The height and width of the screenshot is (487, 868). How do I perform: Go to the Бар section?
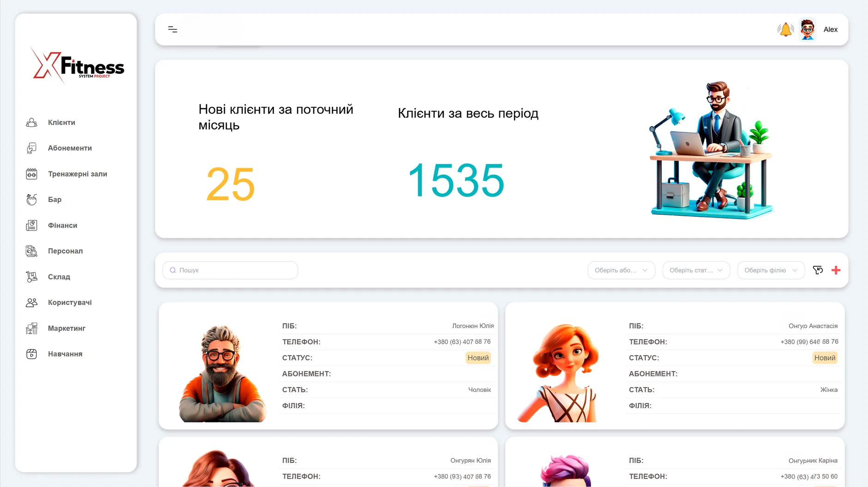click(x=54, y=199)
